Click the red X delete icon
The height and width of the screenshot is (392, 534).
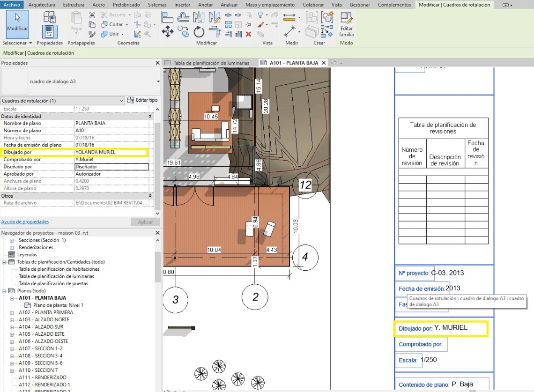click(x=248, y=34)
